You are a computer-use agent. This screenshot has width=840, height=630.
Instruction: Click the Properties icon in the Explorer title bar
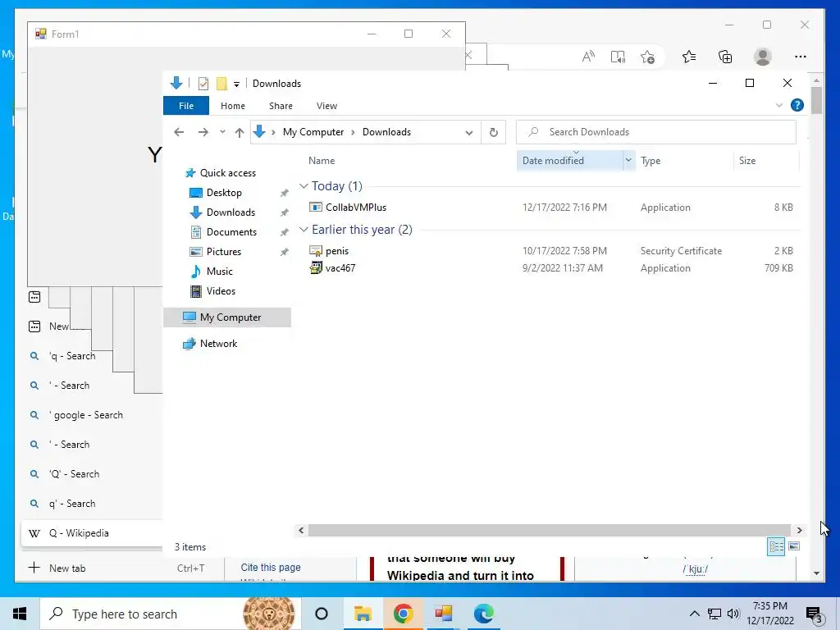203,84
